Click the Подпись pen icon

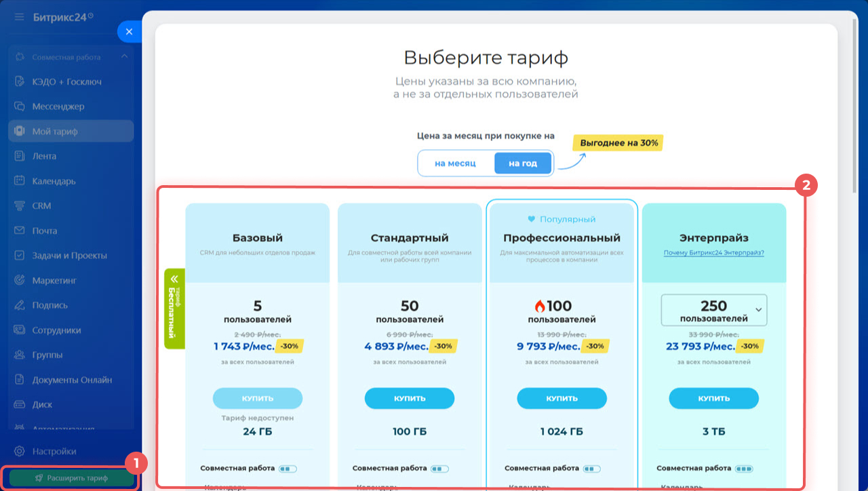coord(20,305)
